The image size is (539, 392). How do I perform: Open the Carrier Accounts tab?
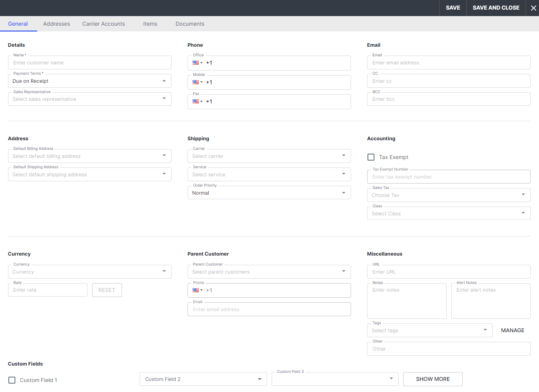[x=104, y=24]
